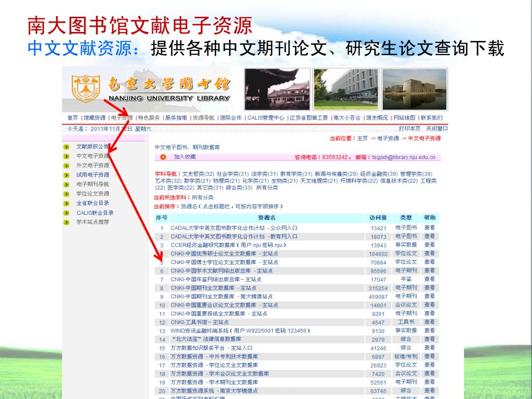Open 万方数据知识服务平台 主站入口
The image size is (532, 399).
tap(211, 348)
